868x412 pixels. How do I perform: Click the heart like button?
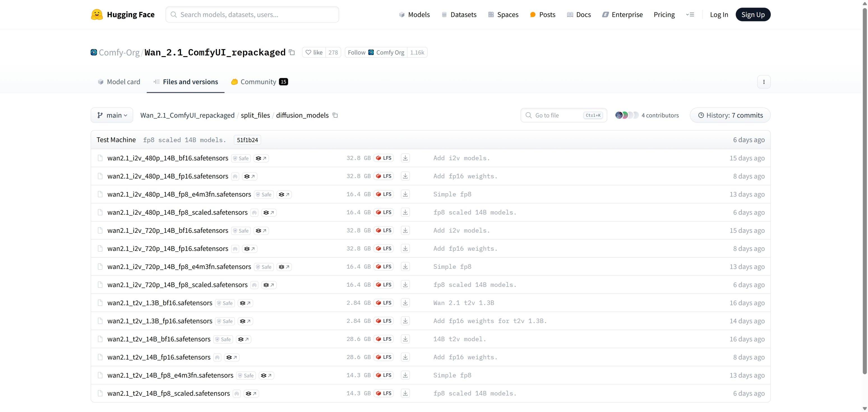(x=314, y=53)
